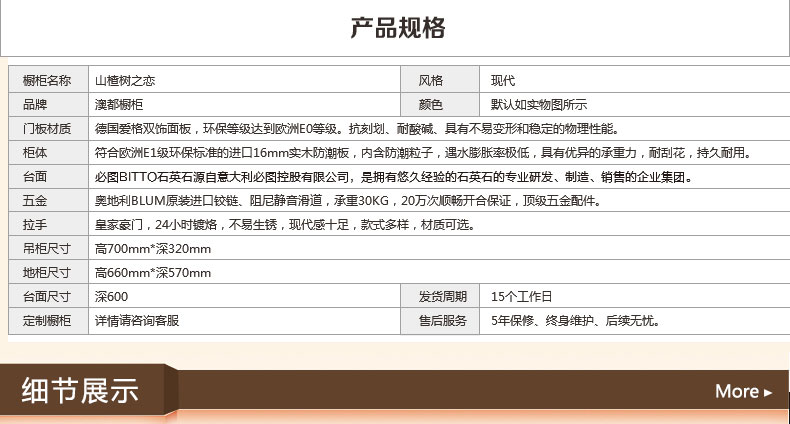The height and width of the screenshot is (424, 790).
Task: Click the 符合欧洲E1级环保标准 description text
Action: click(x=423, y=153)
